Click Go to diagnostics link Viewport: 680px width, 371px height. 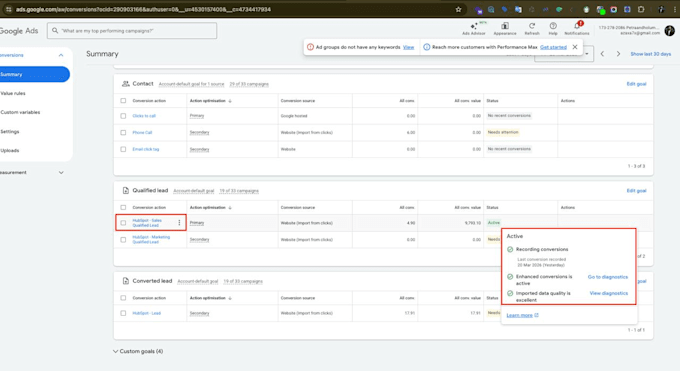(608, 277)
